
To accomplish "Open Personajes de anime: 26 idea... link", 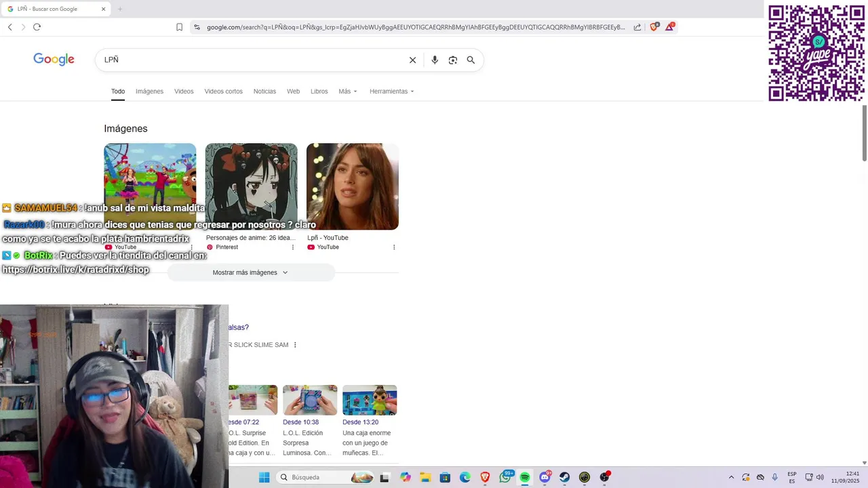I will click(x=251, y=238).
